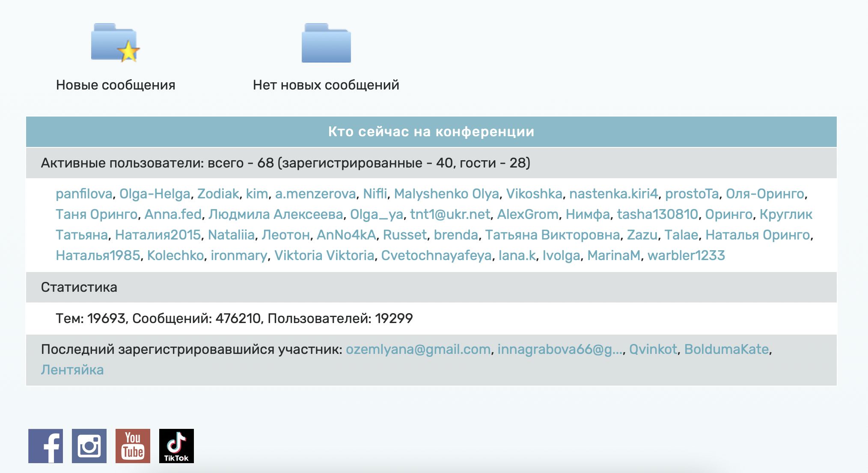Open user profile Татьяна Викторовна
Viewport: 868px width, 473px height.
(x=553, y=235)
